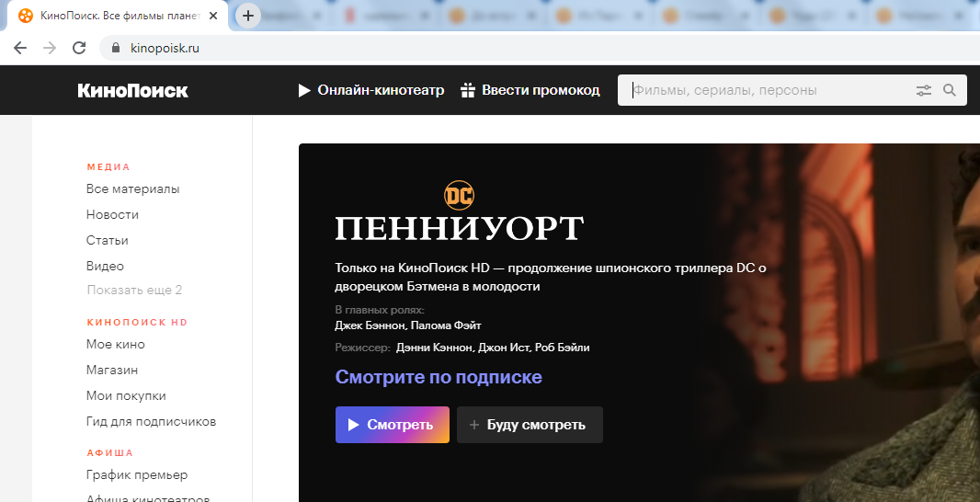Click director name Дэнни Кэннон
Image resolution: width=980 pixels, height=502 pixels.
point(434,348)
